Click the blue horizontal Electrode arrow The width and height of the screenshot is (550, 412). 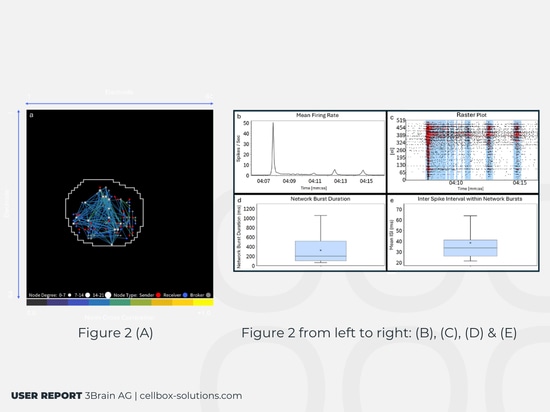pyautogui.click(x=119, y=103)
